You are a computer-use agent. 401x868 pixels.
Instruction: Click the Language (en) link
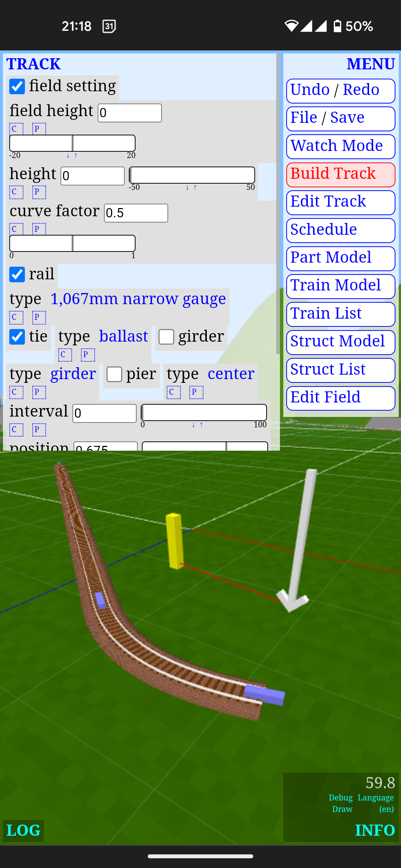[376, 803]
